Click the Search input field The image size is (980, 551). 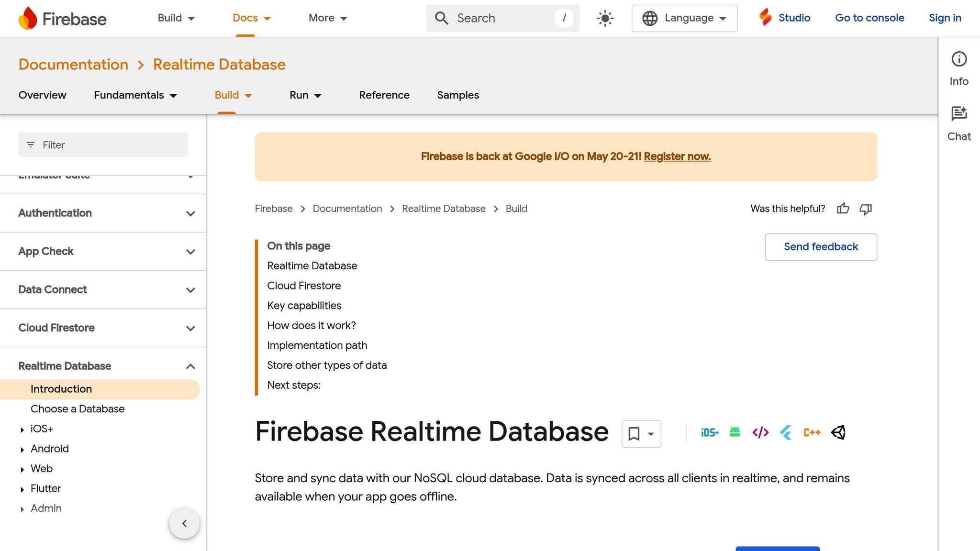tap(502, 18)
